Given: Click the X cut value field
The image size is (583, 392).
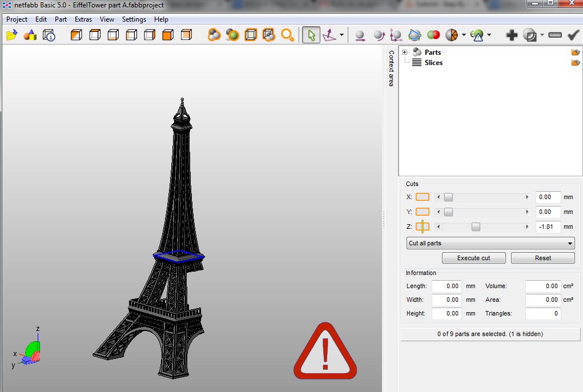Looking at the screenshot, I should 548,197.
